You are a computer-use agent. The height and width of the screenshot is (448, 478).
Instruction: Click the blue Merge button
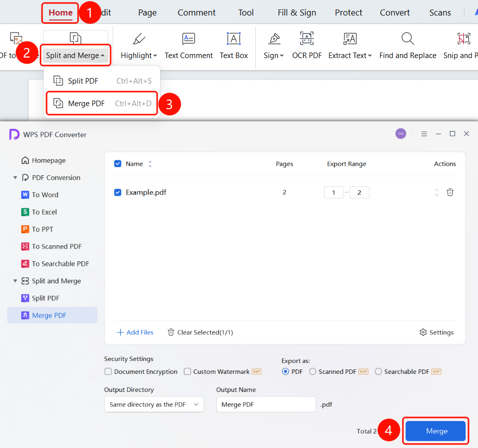[436, 431]
